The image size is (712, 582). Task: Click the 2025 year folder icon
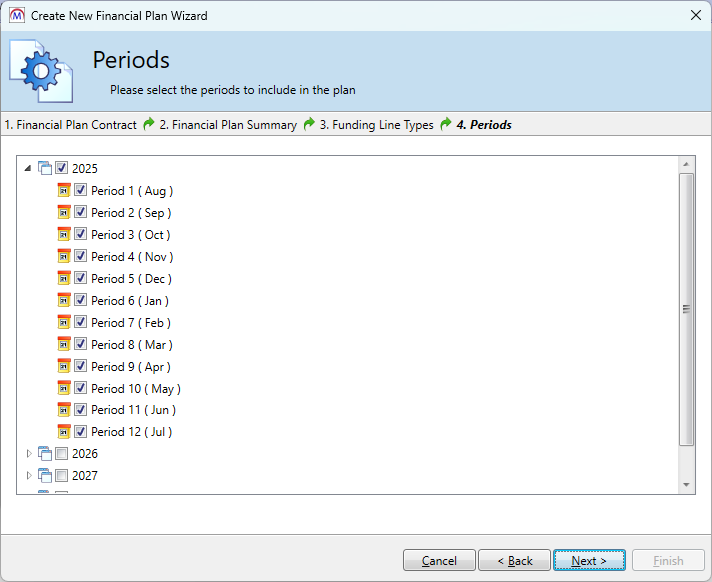click(44, 169)
